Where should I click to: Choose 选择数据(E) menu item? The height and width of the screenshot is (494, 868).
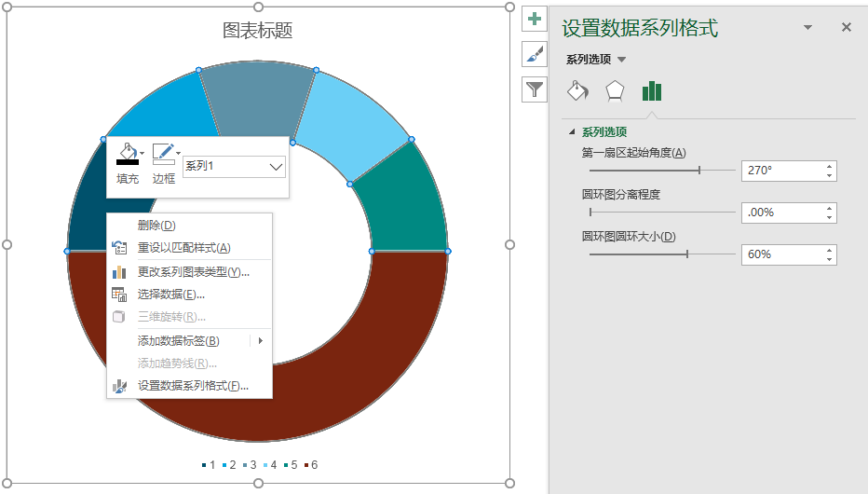point(189,295)
